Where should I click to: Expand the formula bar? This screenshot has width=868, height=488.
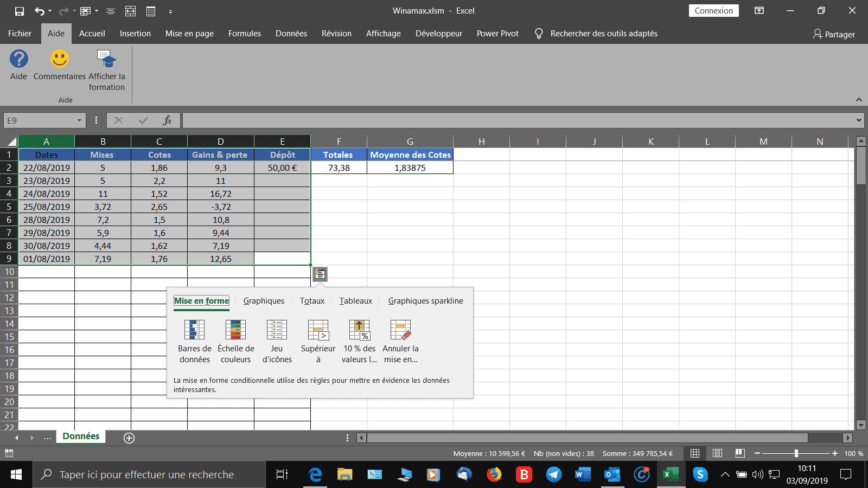(859, 120)
